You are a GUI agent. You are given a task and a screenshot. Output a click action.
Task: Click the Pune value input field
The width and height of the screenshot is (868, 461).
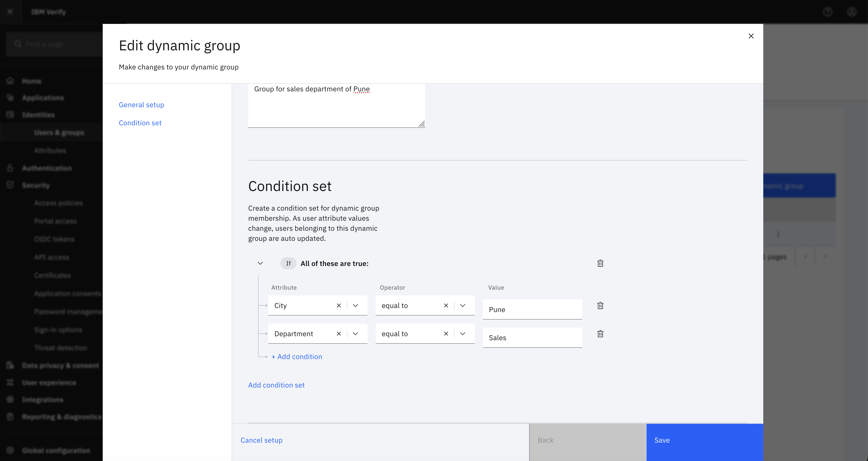[x=532, y=310]
